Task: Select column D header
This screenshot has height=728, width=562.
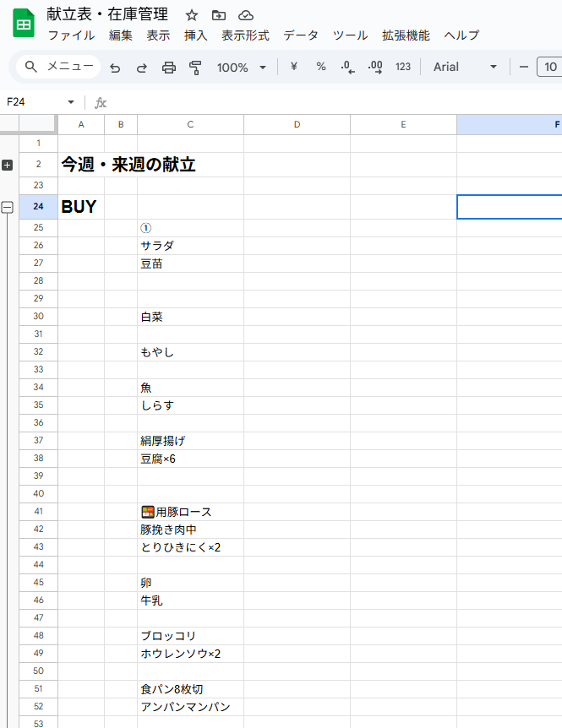Action: point(297,124)
